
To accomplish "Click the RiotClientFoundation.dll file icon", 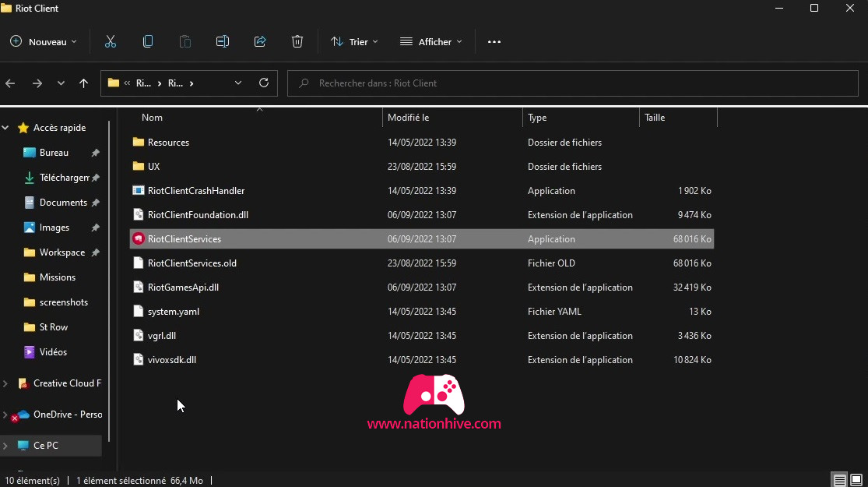I will pos(139,215).
